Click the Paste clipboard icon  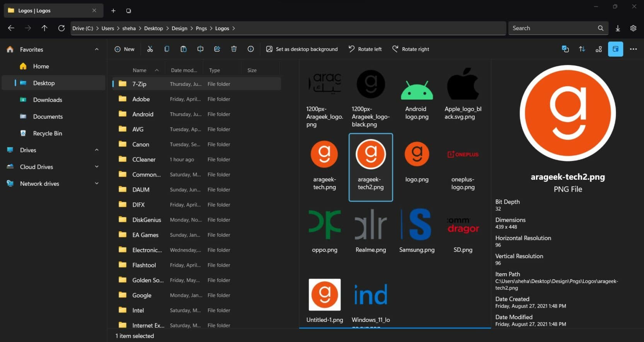tap(184, 49)
